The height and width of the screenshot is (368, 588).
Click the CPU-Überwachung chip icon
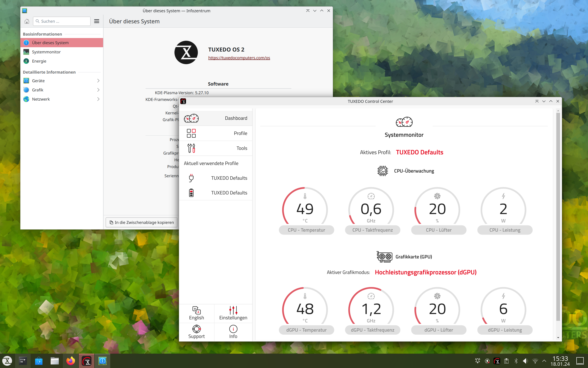[x=382, y=171]
